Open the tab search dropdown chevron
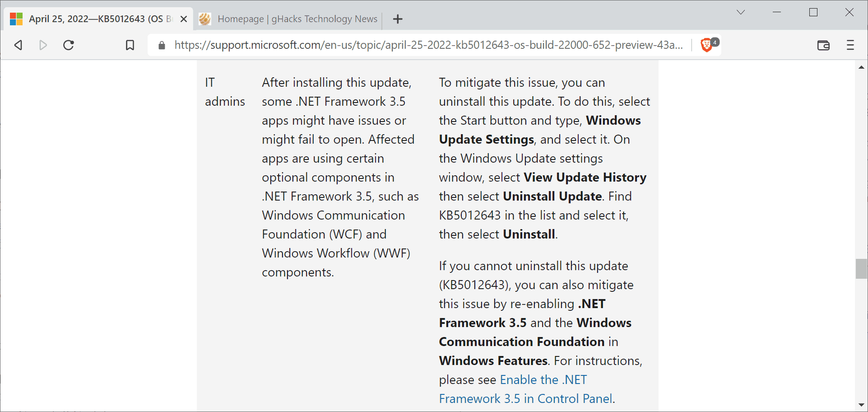Viewport: 868px width, 412px height. [740, 12]
